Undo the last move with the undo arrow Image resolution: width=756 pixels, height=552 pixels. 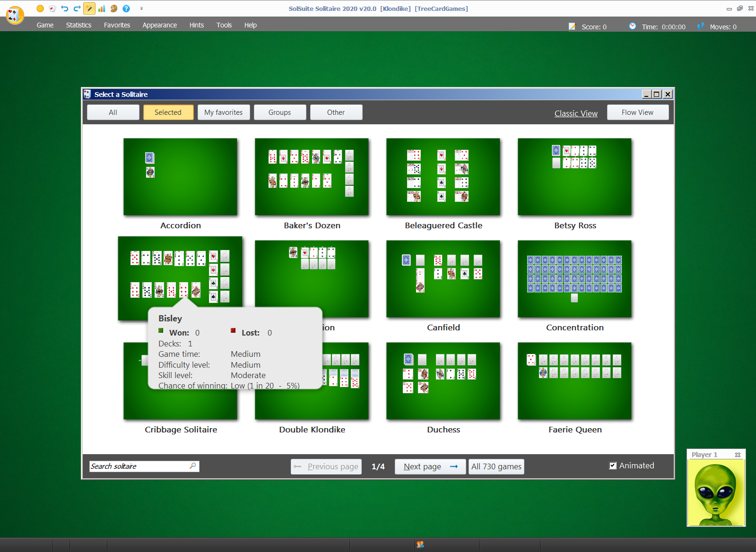pos(65,9)
